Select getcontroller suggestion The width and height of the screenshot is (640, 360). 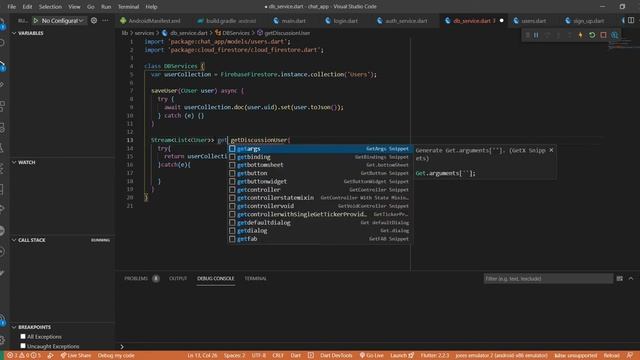tap(320, 190)
